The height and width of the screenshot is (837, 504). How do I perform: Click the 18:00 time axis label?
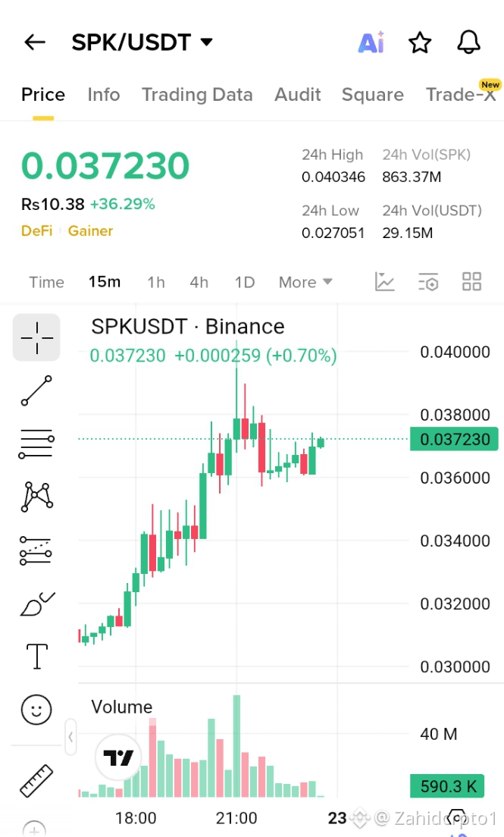136,818
